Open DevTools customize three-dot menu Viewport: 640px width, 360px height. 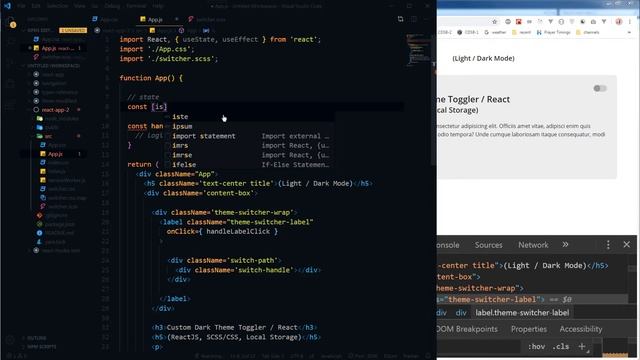point(608,244)
